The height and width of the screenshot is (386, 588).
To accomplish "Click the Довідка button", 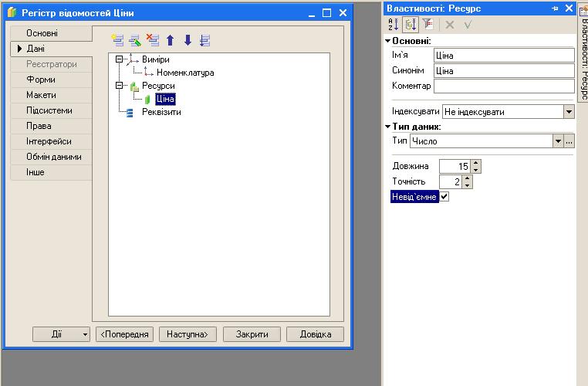I will [316, 334].
